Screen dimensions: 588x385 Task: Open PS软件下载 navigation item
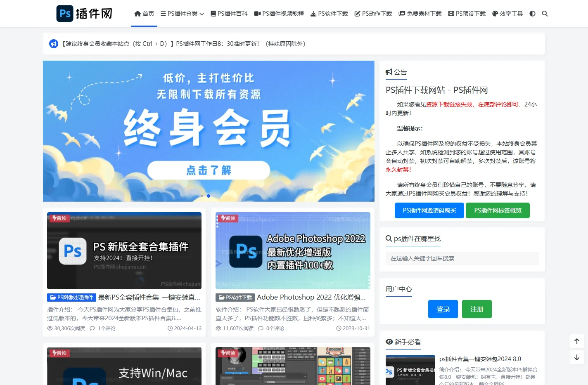pos(329,14)
